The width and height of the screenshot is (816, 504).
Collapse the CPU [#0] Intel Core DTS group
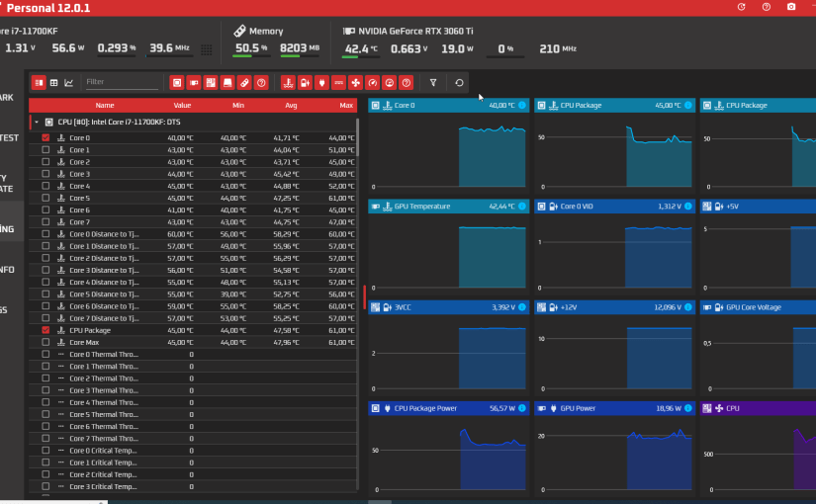pos(37,123)
